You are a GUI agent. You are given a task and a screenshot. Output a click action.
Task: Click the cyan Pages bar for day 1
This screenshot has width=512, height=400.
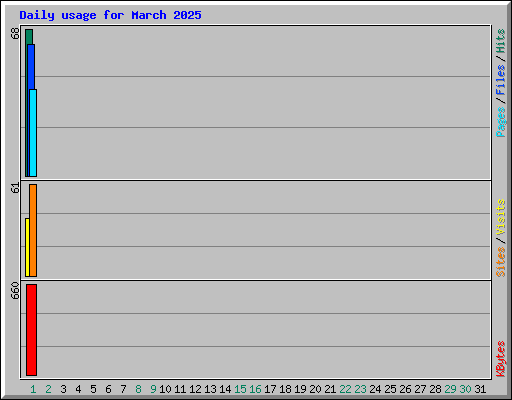tap(33, 133)
